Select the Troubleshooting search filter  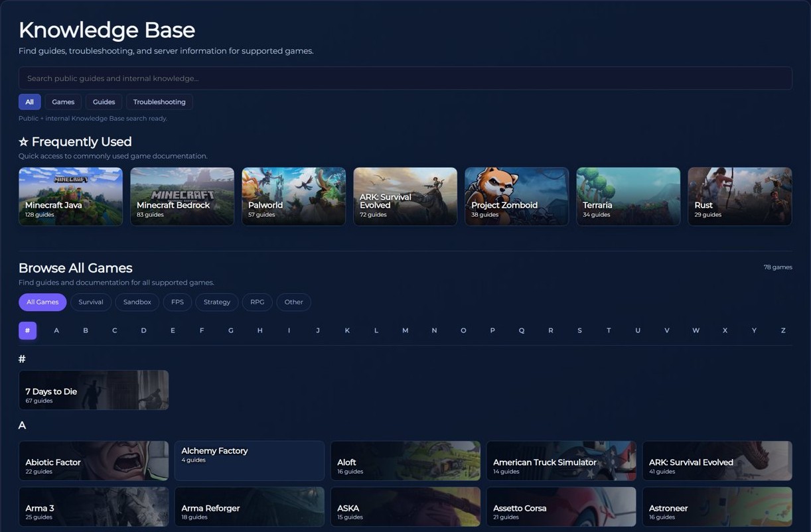click(159, 101)
